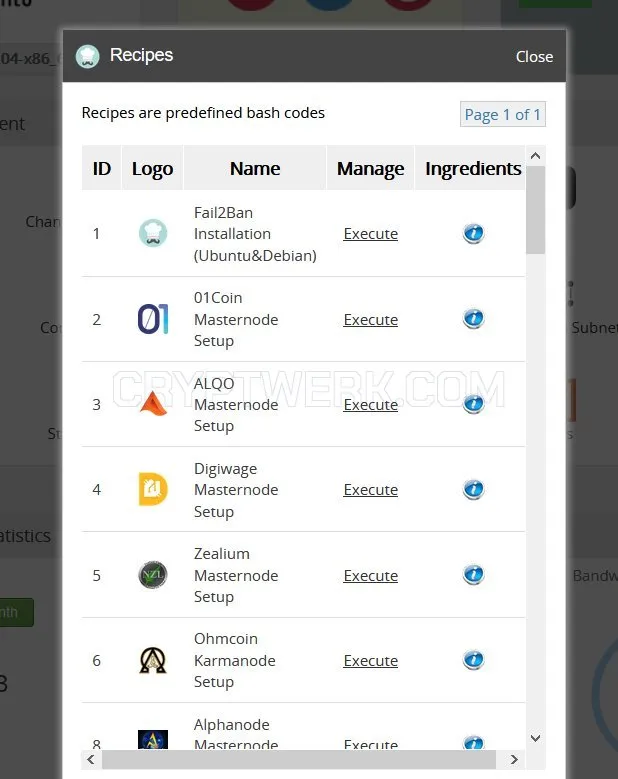Click the Digiwage yellow logo
Image resolution: width=618 pixels, height=779 pixels.
(153, 489)
